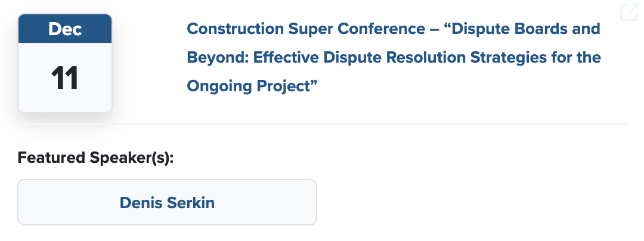Click the "Featured Speaker(s):" label
This screenshot has width=644, height=241.
pos(95,158)
